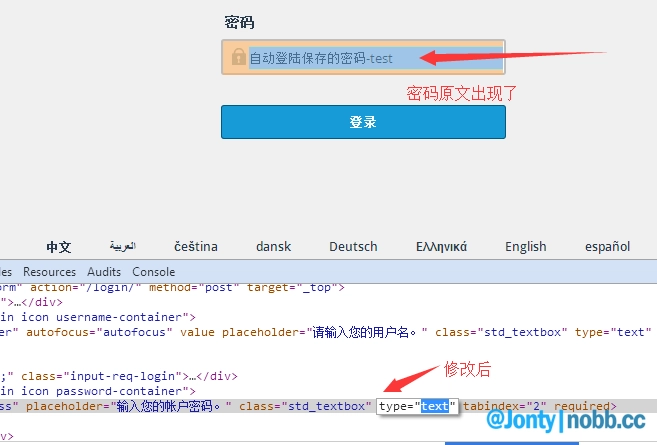657x445 pixels.
Task: Open the Audits tab in DevTools
Action: pos(104,272)
